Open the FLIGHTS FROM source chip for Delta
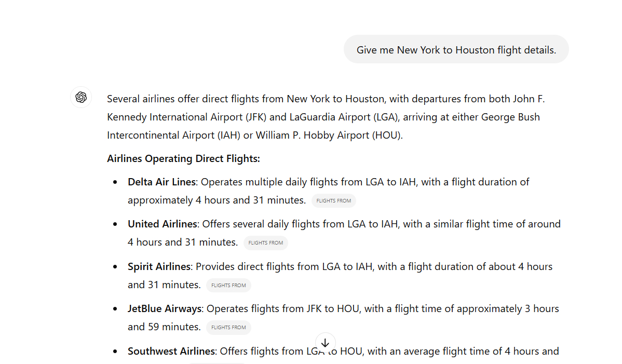The image size is (622, 364). (333, 201)
